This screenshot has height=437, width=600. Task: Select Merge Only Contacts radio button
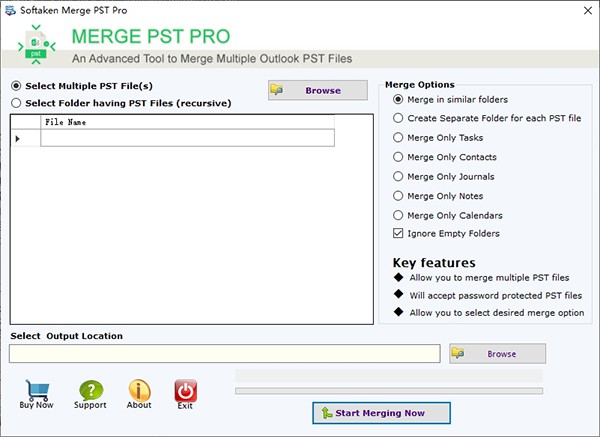398,157
